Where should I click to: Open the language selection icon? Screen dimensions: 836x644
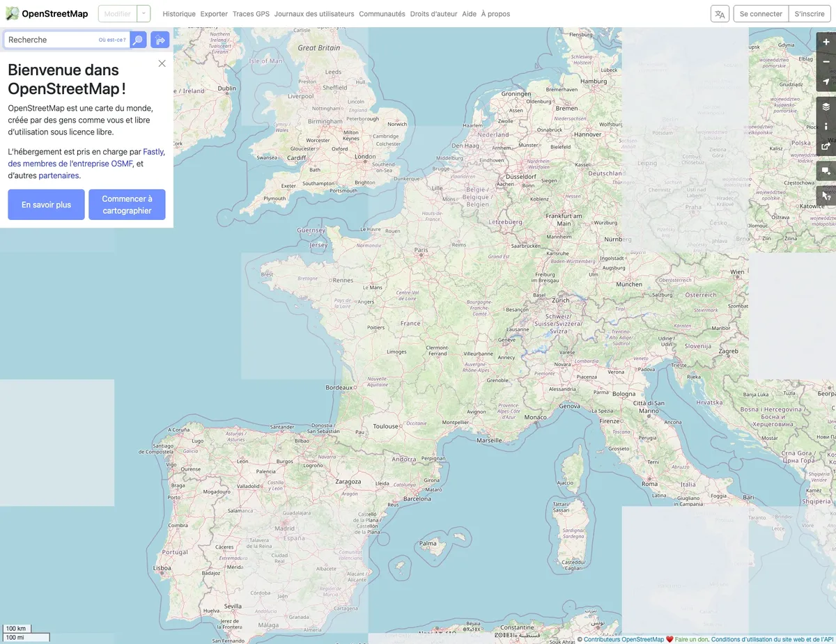tap(720, 14)
